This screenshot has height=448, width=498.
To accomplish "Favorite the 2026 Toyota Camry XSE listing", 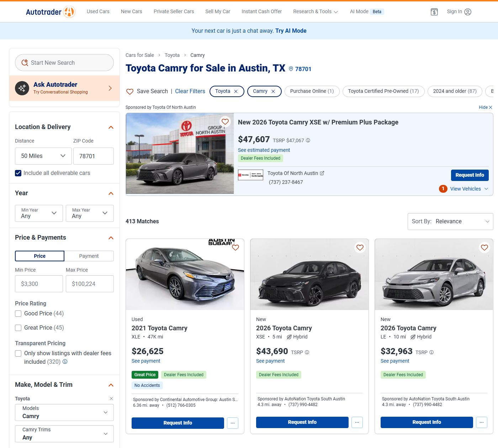I will coord(360,247).
